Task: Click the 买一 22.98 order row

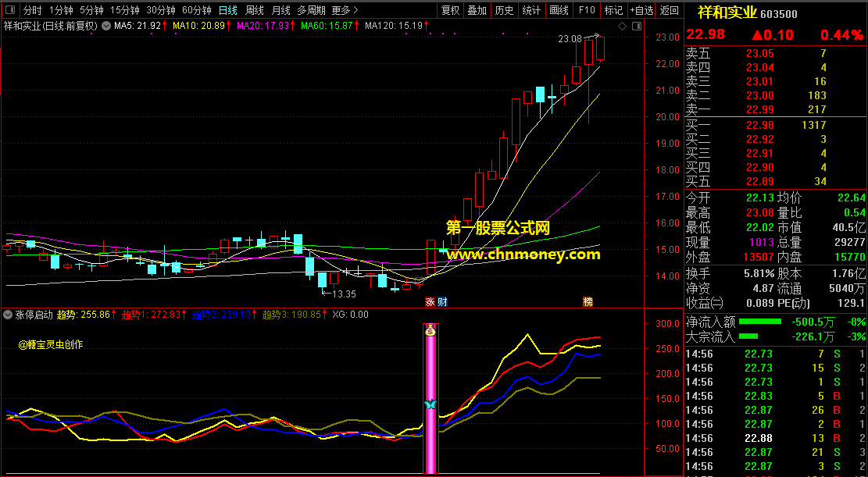Action: coord(776,125)
